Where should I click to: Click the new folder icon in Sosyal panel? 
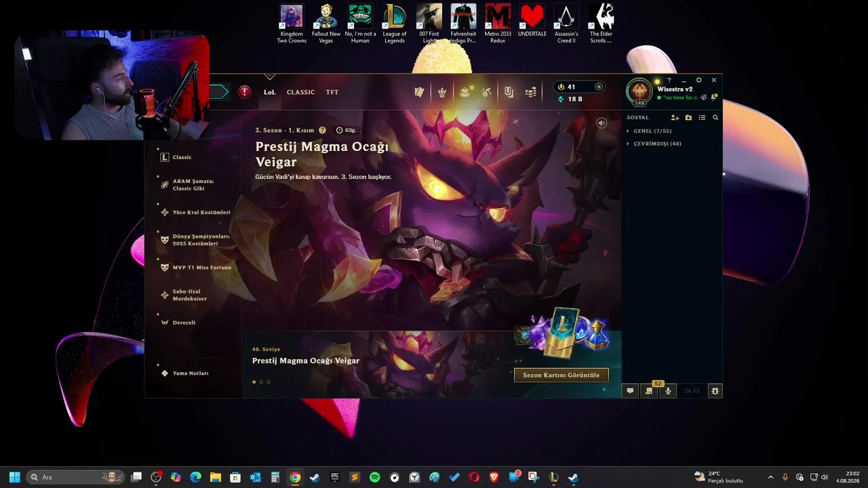tap(688, 118)
